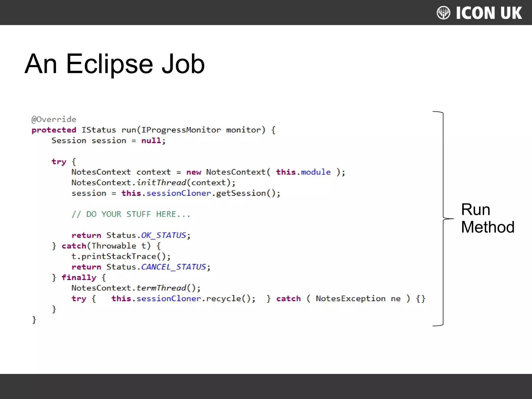
Task: Click the 'this.sessionCloner.recycle();' statement
Action: coord(184,299)
